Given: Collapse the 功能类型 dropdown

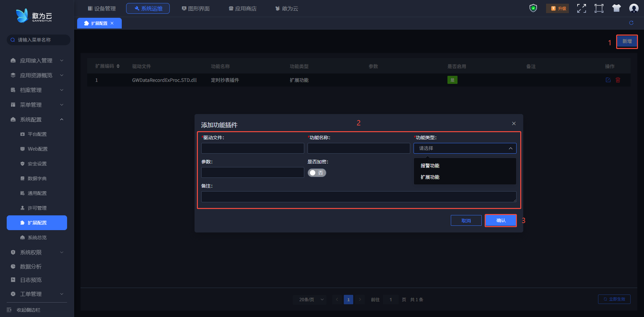Looking at the screenshot, I should (x=510, y=148).
